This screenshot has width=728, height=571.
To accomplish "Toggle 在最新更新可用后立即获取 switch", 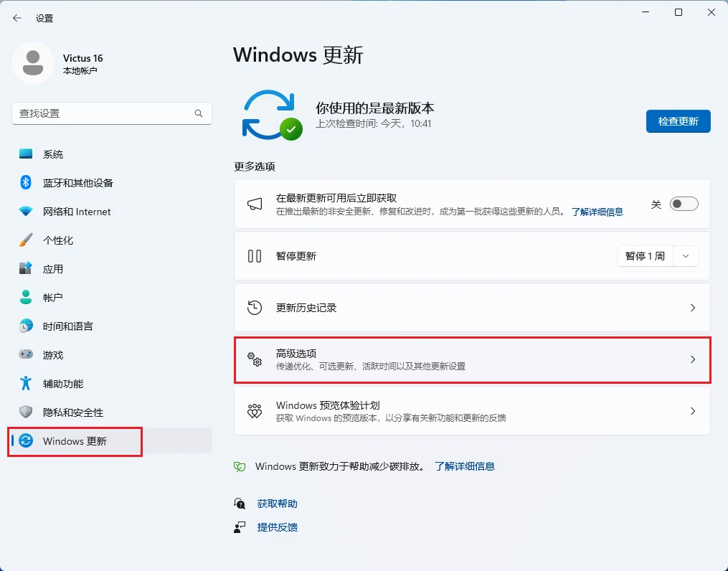I will 684,204.
